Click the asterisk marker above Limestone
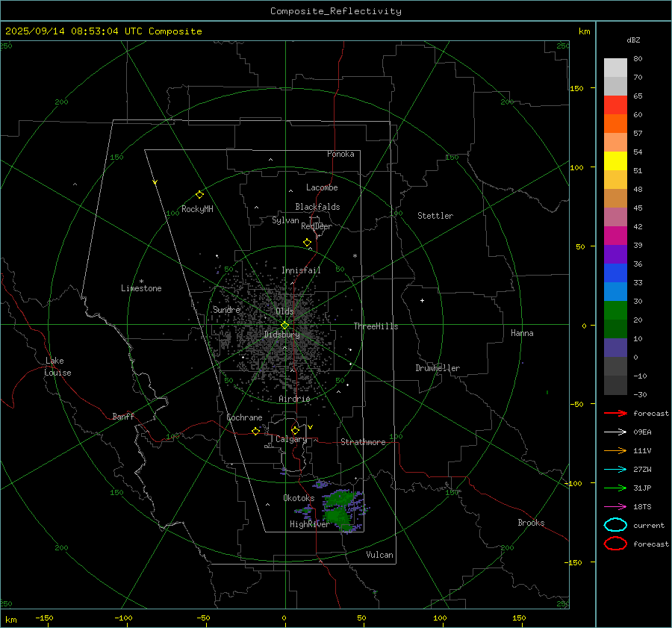Screen dimensions: 672x628 click(141, 282)
